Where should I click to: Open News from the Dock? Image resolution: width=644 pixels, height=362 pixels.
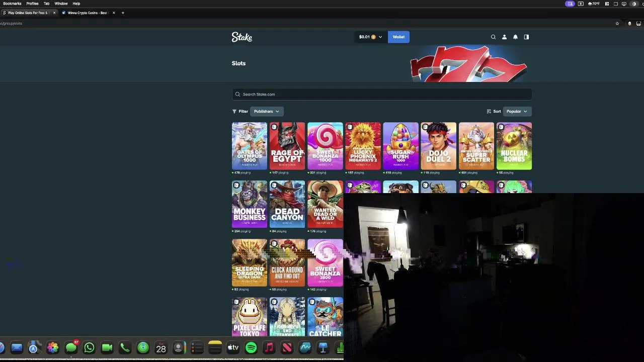[287, 347]
